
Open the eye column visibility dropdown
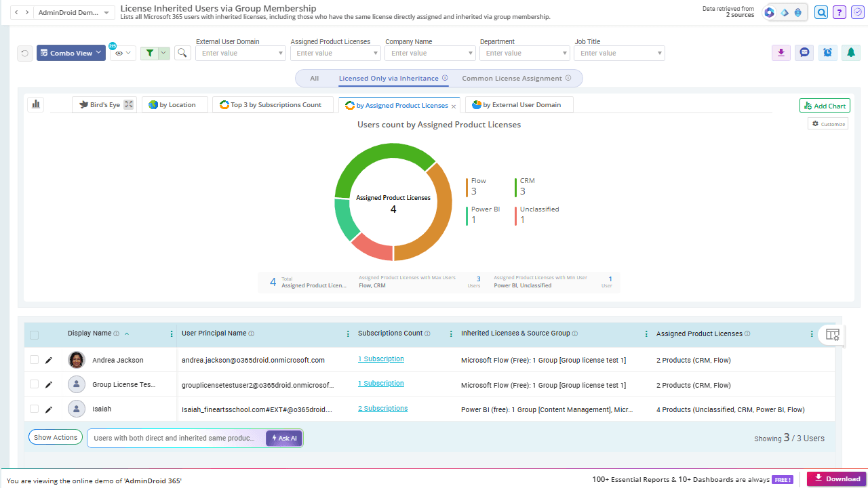123,53
